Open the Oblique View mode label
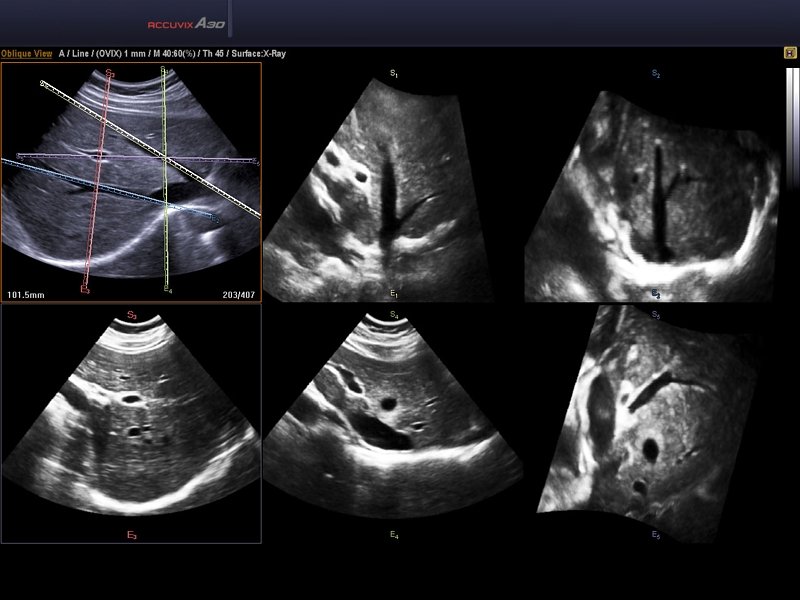 pos(27,54)
